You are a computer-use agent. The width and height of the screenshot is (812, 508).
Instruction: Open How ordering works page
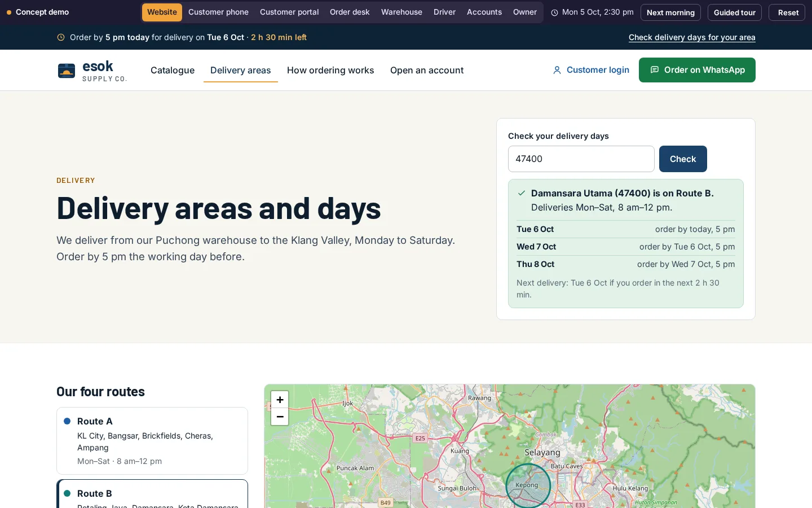click(330, 71)
